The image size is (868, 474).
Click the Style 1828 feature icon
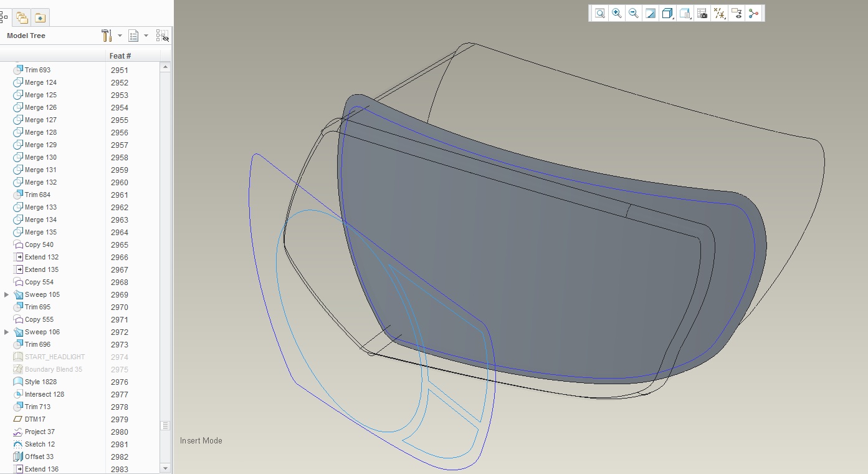pos(18,382)
